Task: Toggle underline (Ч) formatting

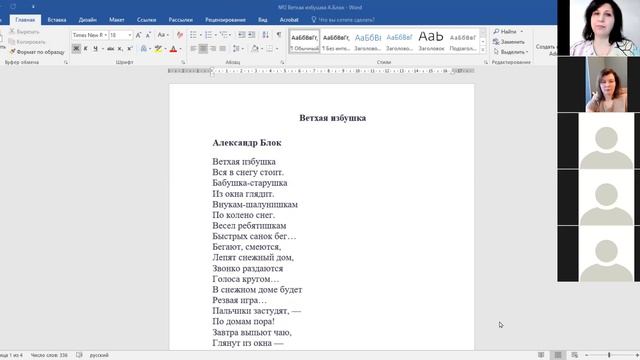Action: 95,49
